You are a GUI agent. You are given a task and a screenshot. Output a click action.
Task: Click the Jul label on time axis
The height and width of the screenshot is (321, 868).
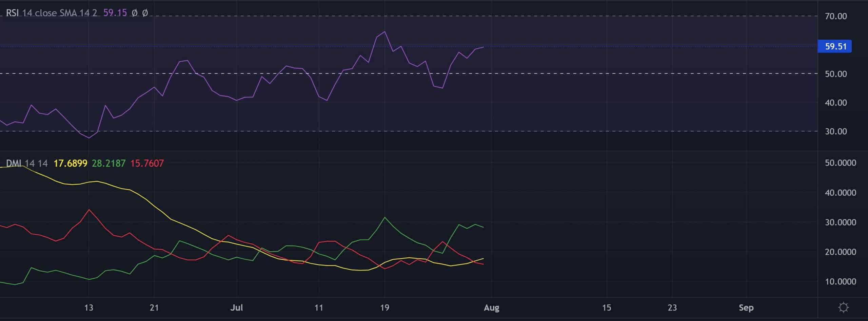[x=236, y=307]
